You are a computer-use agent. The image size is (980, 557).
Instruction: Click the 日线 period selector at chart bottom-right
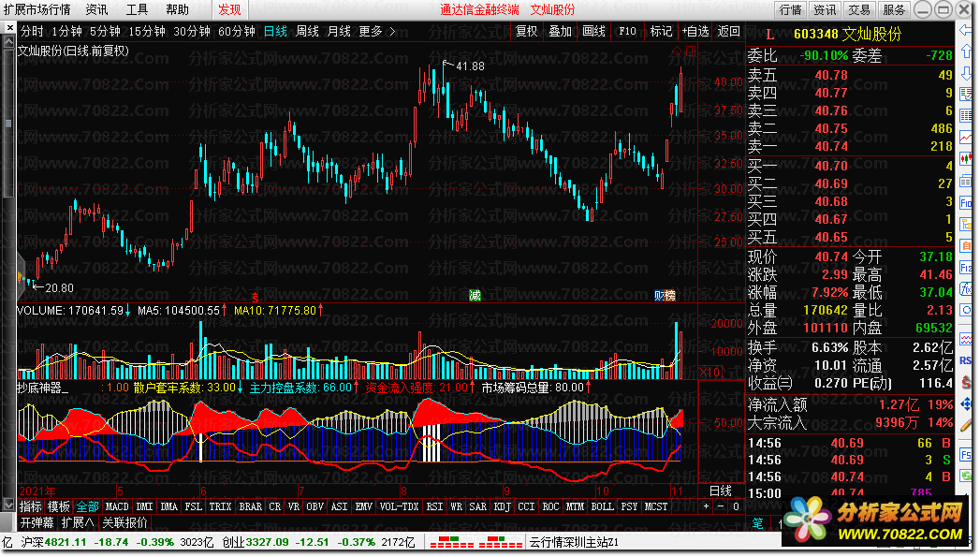tap(721, 491)
